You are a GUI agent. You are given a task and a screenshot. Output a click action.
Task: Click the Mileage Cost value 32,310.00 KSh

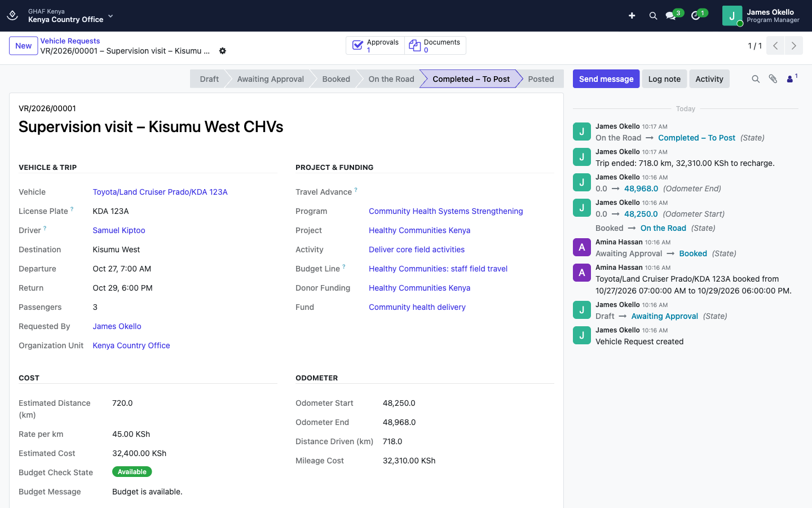coord(409,461)
